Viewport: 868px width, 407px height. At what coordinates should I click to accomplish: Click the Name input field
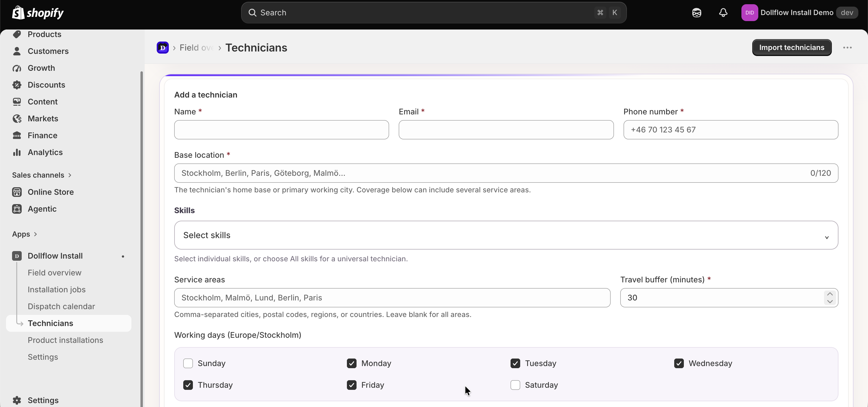click(x=281, y=130)
